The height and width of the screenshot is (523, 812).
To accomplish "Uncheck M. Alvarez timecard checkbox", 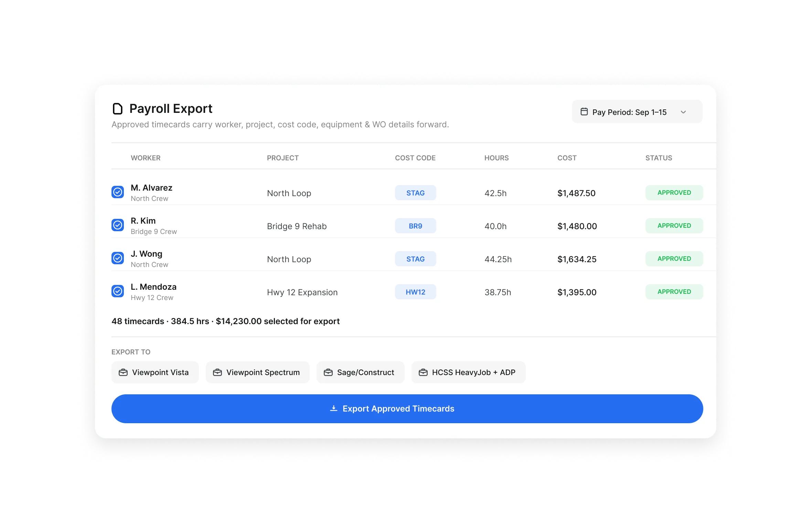I will coord(118,192).
